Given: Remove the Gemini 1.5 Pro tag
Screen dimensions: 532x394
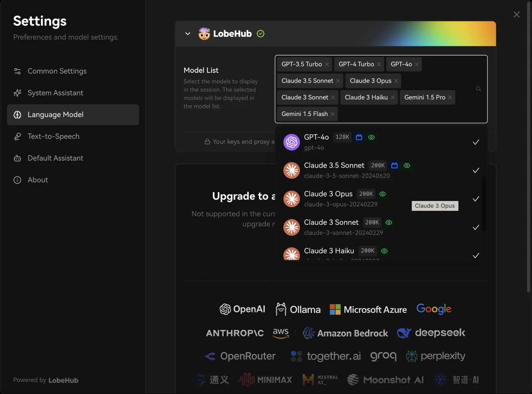Looking at the screenshot, I should (x=450, y=97).
